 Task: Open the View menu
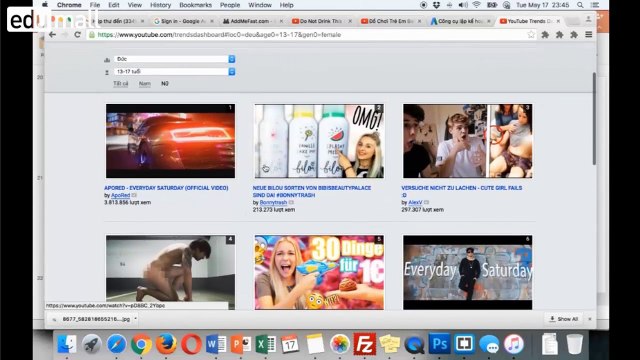pos(134,5)
